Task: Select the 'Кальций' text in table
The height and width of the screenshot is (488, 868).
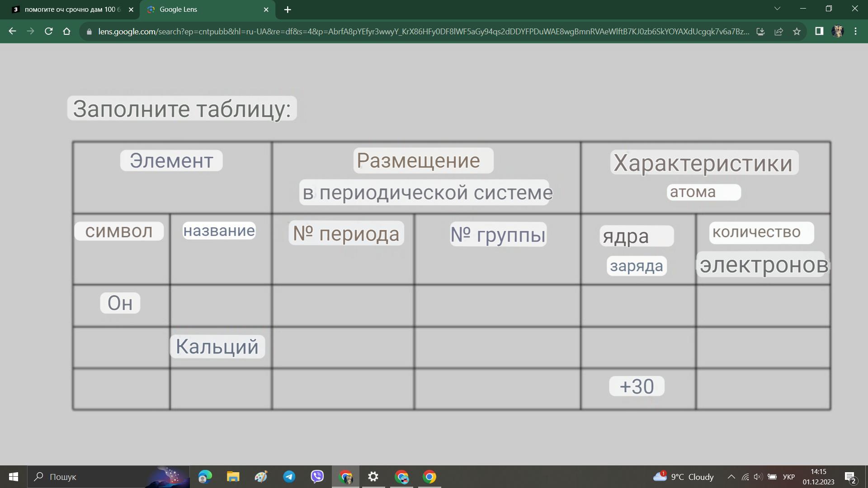Action: coord(217,347)
